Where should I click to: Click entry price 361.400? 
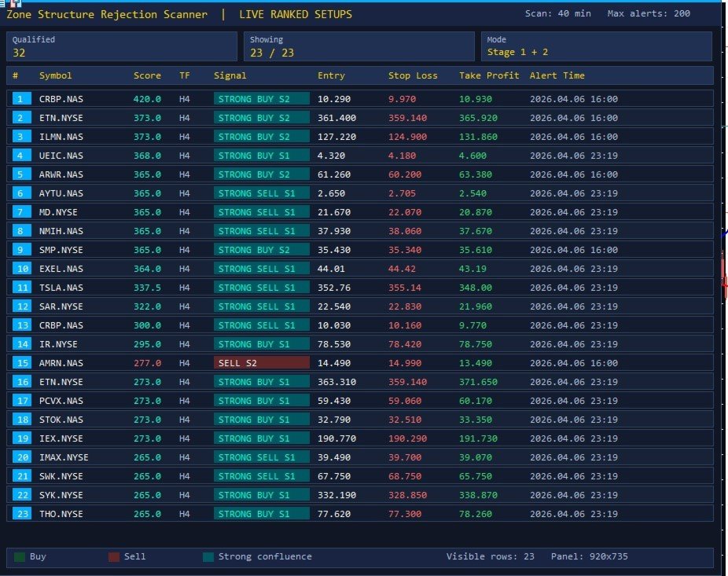(336, 118)
